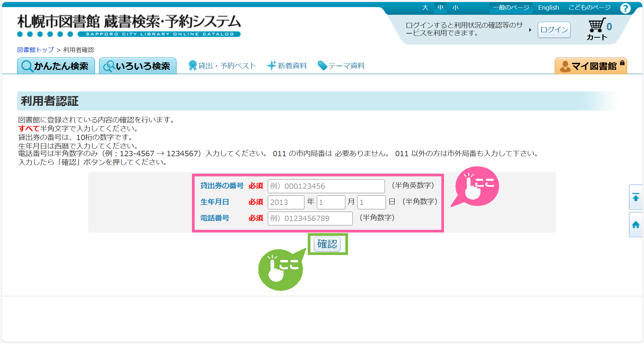Open テーマ資料 tagged materials link
This screenshot has width=644, height=344.
click(x=341, y=66)
